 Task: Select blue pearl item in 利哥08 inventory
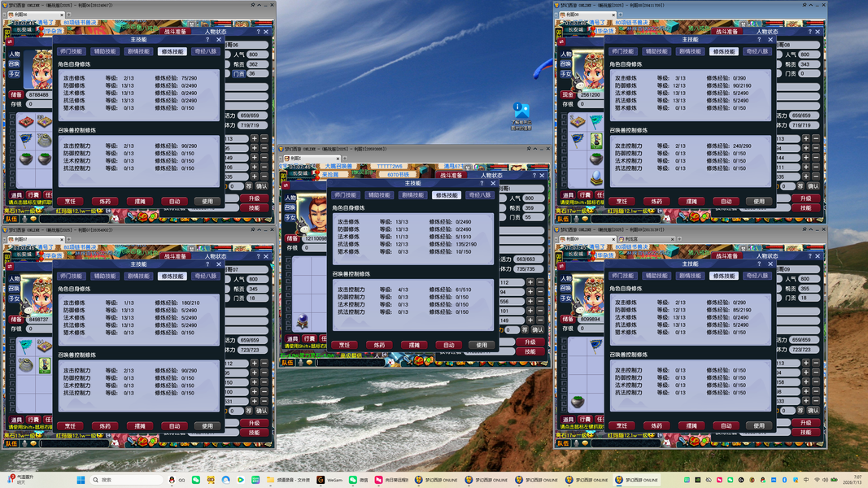(595, 177)
